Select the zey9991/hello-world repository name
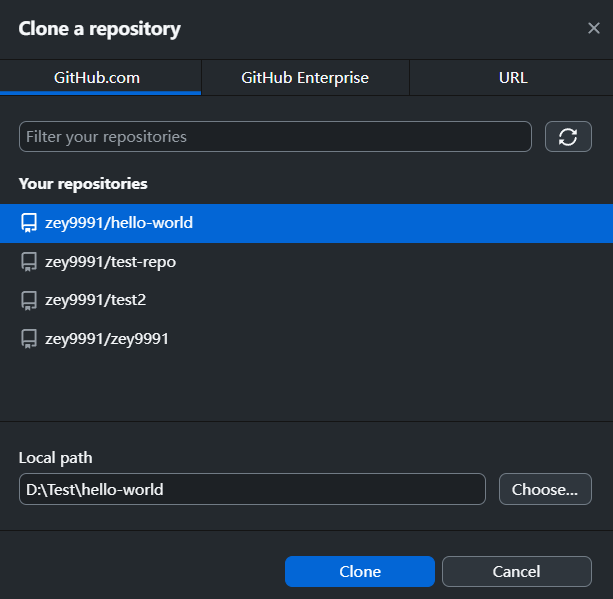This screenshot has height=599, width=613. pos(119,223)
